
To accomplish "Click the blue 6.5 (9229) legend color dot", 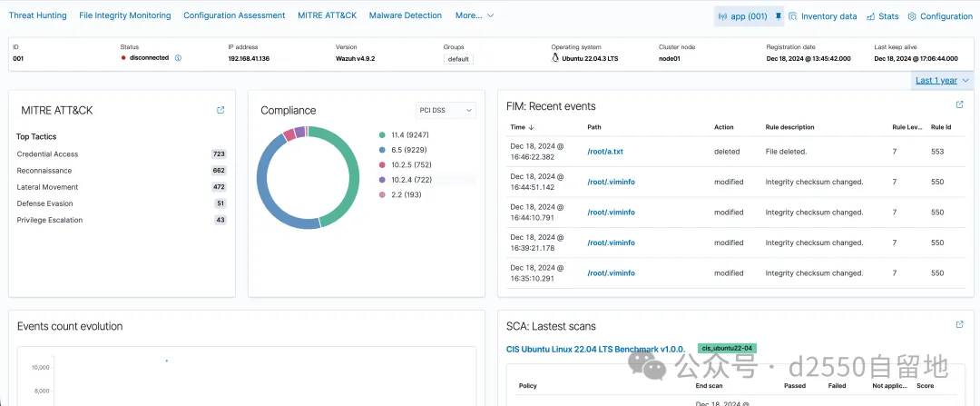I will point(383,150).
